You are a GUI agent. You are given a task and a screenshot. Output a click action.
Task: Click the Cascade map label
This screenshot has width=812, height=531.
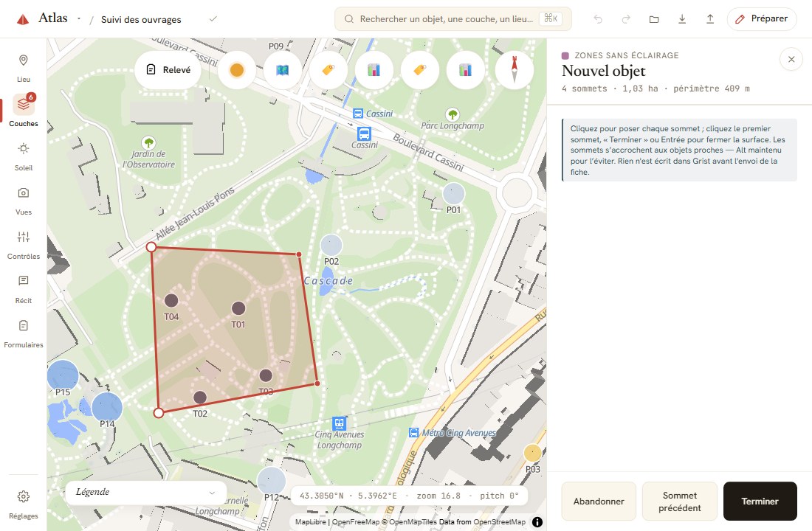[x=328, y=281]
